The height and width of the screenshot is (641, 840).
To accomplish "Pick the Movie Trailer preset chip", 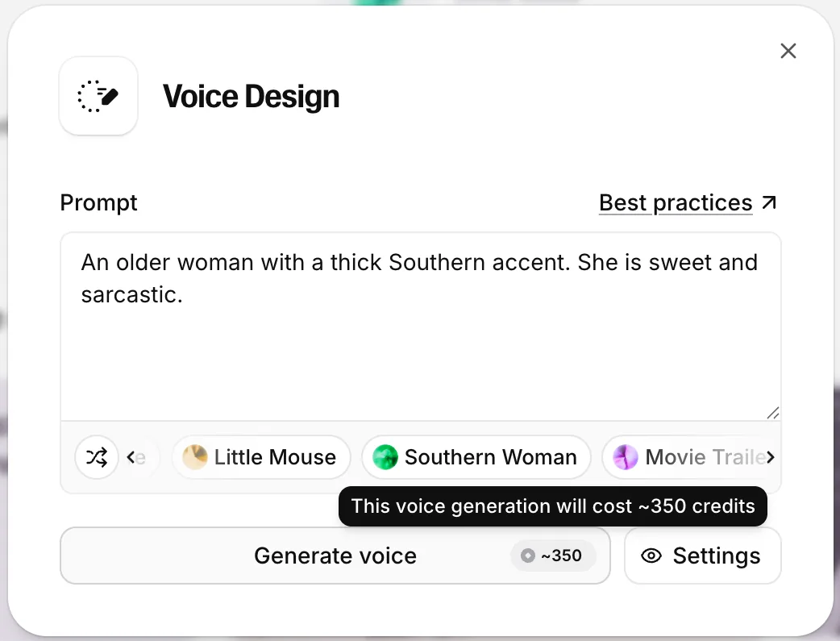I will 691,457.
